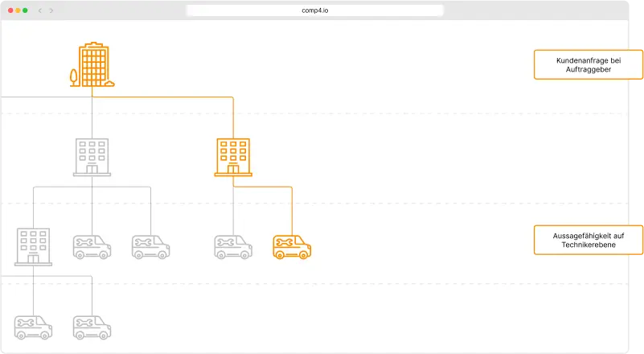This screenshot has width=644, height=354.
Task: Click the orange highlighted technician van
Action: 292,247
